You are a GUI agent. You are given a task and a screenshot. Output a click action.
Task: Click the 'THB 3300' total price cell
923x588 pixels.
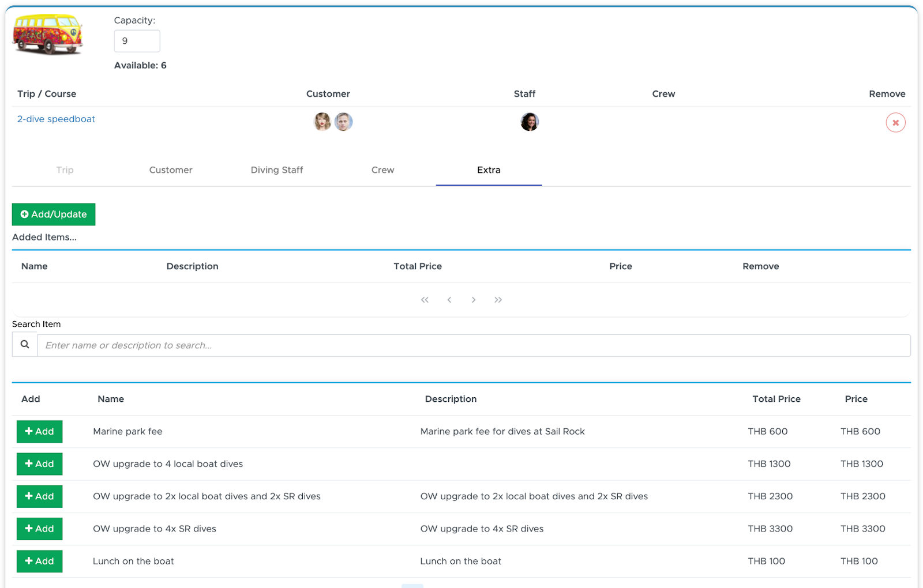click(x=770, y=529)
